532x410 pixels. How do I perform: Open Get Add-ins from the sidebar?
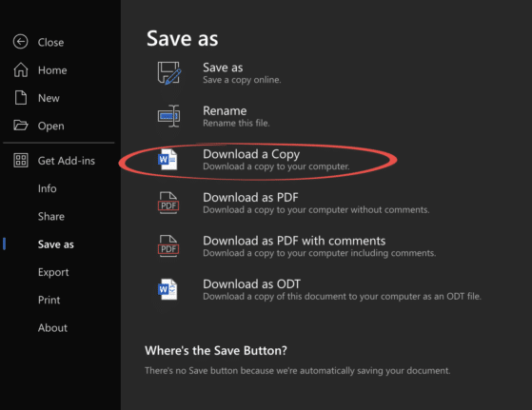coord(67,161)
